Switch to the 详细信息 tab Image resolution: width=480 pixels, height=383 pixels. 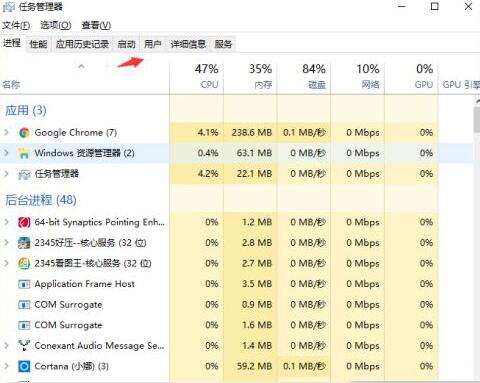pyautogui.click(x=188, y=44)
